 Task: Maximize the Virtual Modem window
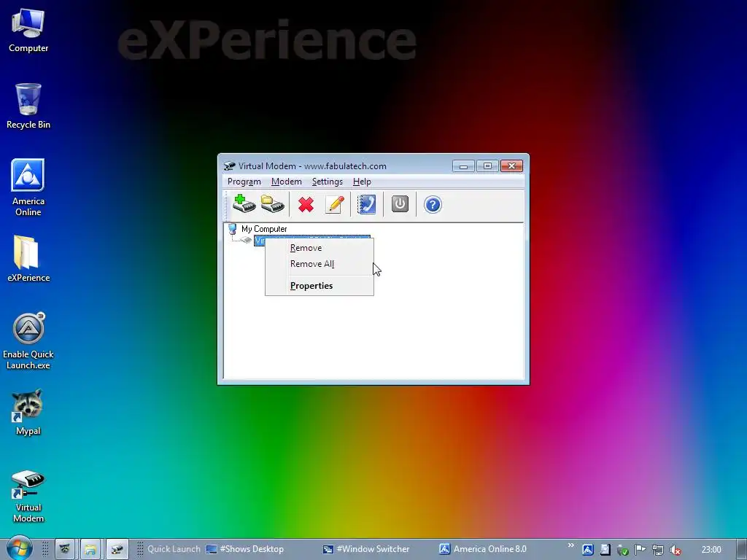point(487,166)
